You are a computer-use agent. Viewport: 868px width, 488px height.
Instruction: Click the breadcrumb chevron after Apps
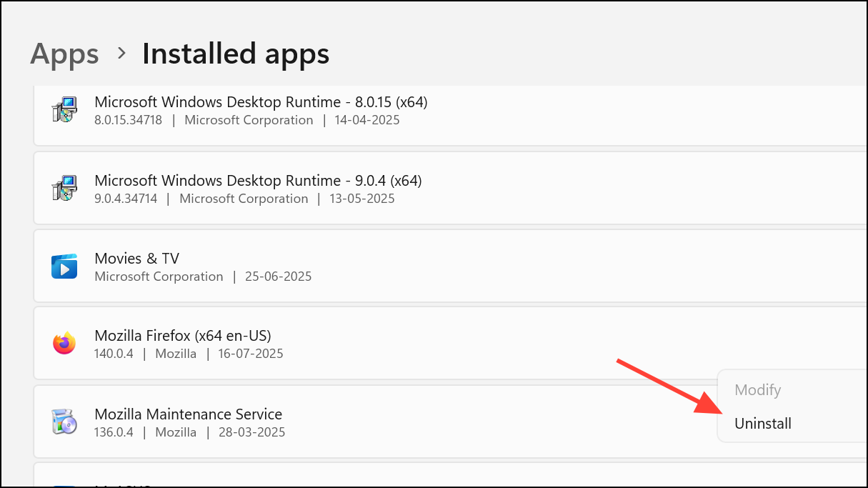(121, 54)
